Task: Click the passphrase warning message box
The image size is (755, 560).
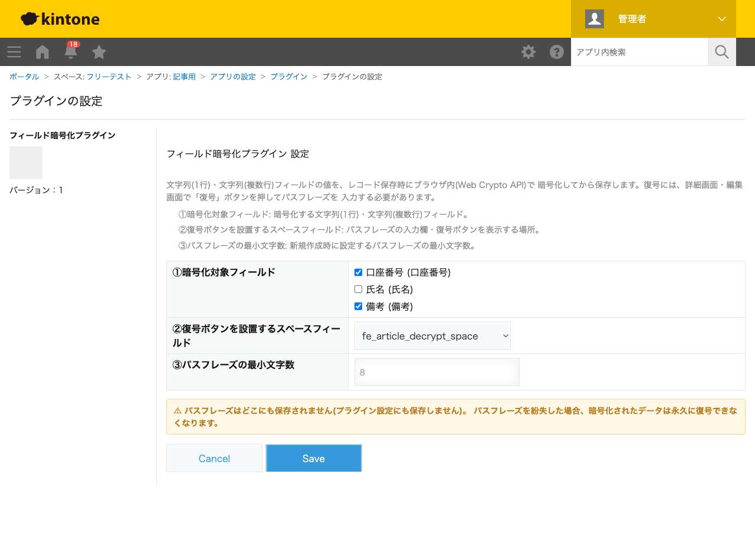Action: click(x=456, y=417)
